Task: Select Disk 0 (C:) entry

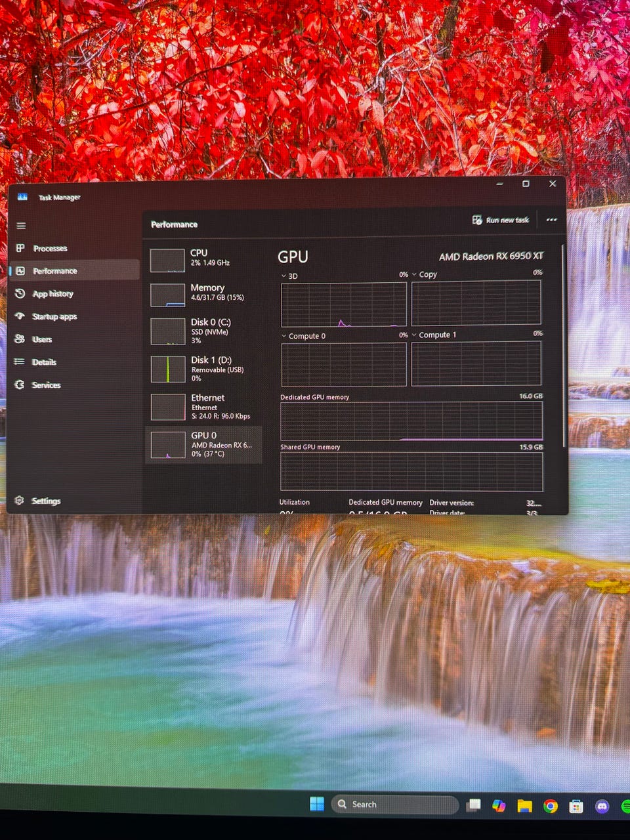Action: point(203,331)
